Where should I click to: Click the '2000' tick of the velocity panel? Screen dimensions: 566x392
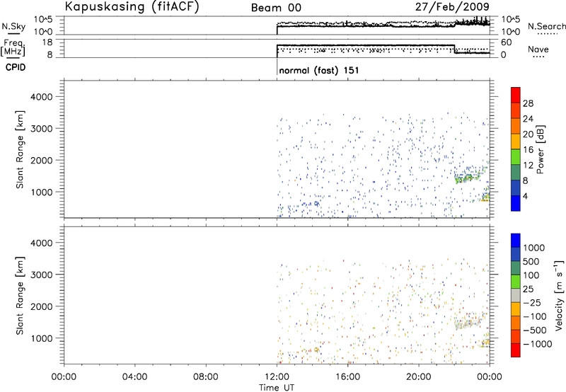tap(42, 306)
